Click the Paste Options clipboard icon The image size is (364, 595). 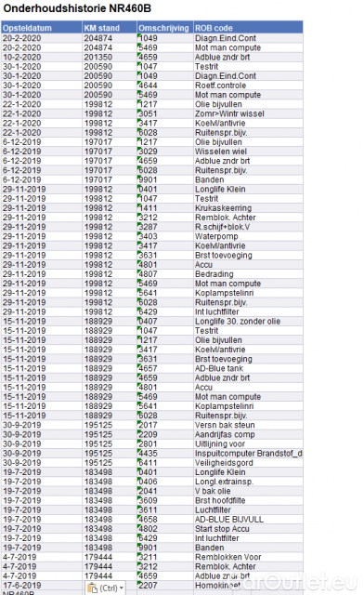pos(92,588)
